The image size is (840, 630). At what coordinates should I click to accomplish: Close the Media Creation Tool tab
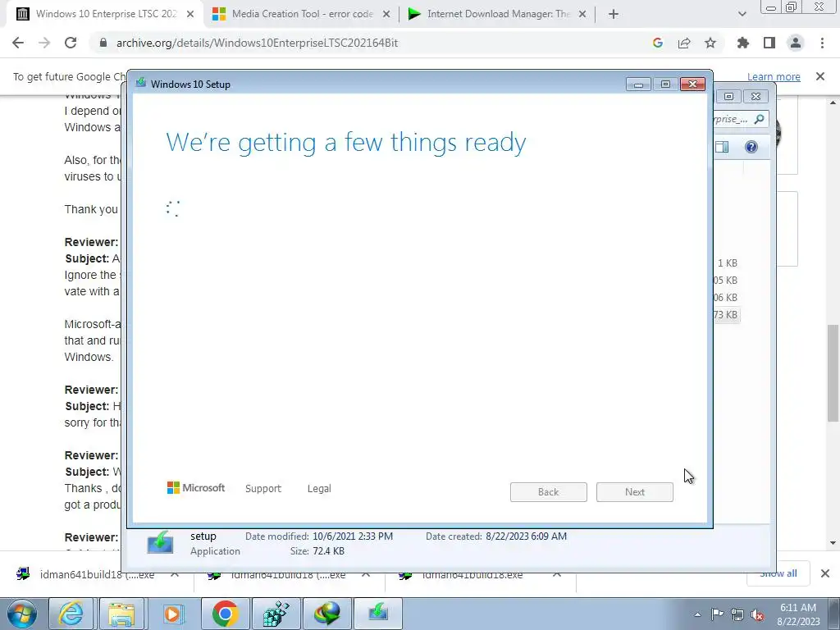click(x=386, y=15)
